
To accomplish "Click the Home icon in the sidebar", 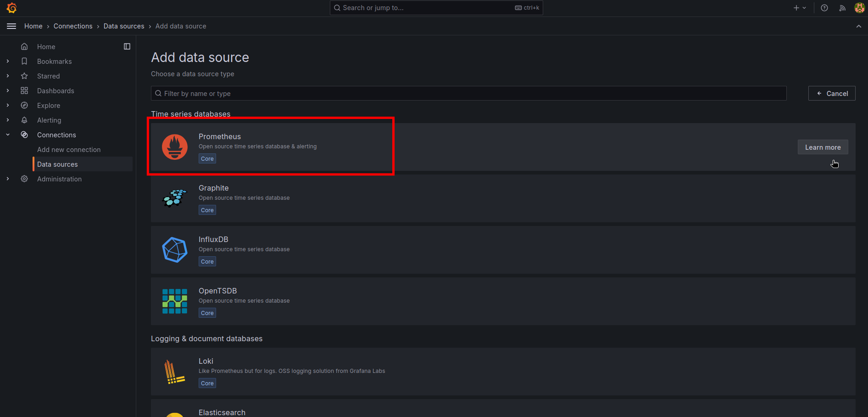I will point(24,46).
